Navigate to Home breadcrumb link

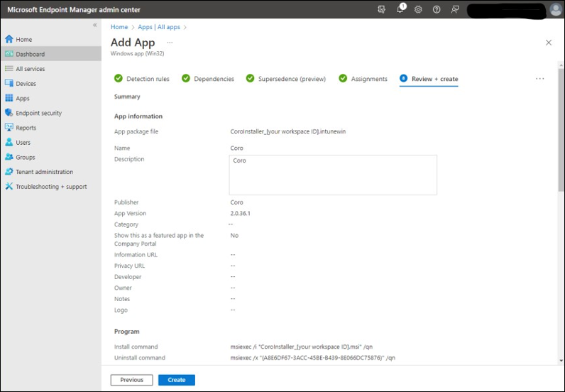click(119, 27)
